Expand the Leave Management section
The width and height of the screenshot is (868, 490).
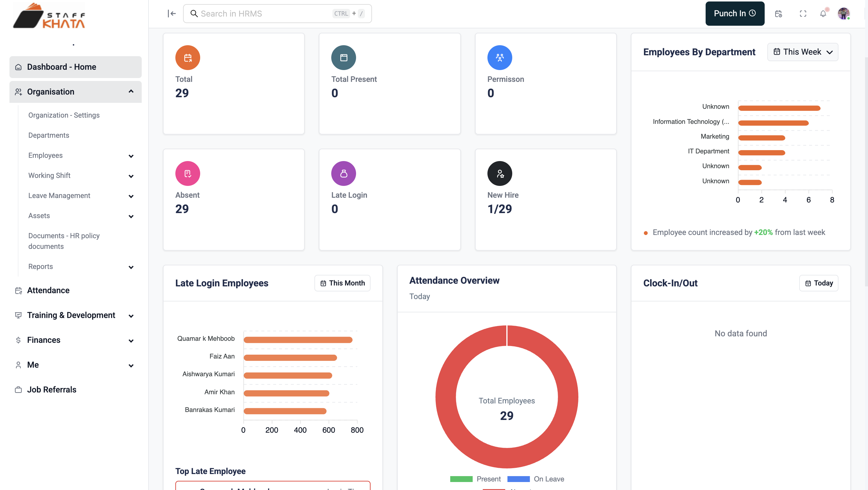click(131, 196)
